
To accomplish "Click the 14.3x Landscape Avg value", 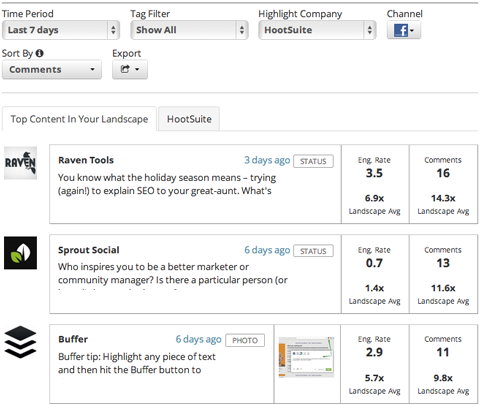I will point(443,198).
